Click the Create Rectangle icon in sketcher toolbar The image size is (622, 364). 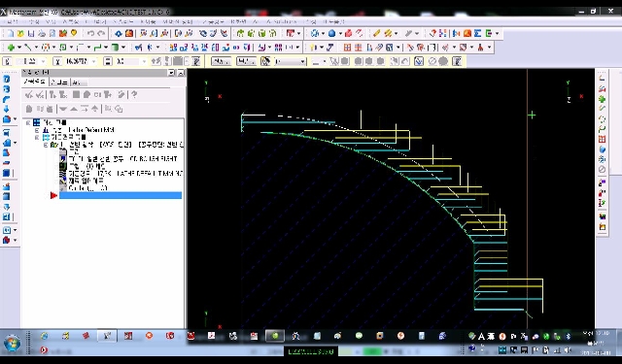click(63, 48)
